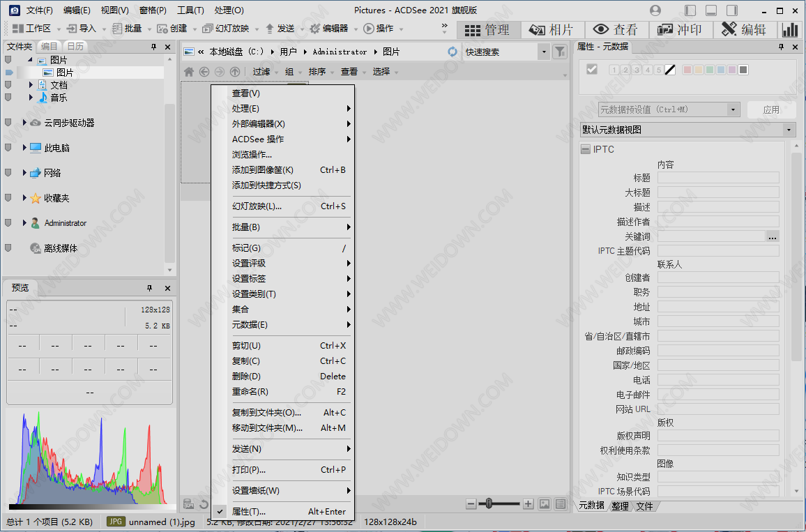Click the Title (标题) input field
Viewport: 806px width, 532px height.
click(717, 178)
